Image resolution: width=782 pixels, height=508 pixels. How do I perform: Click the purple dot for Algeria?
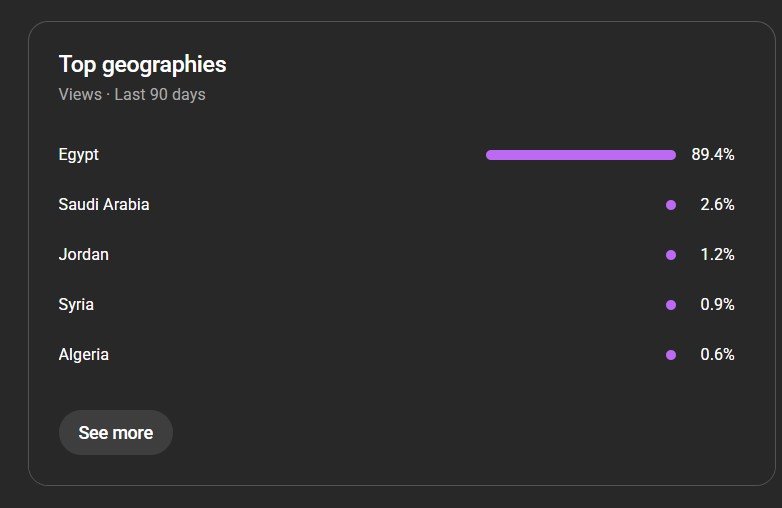(671, 355)
